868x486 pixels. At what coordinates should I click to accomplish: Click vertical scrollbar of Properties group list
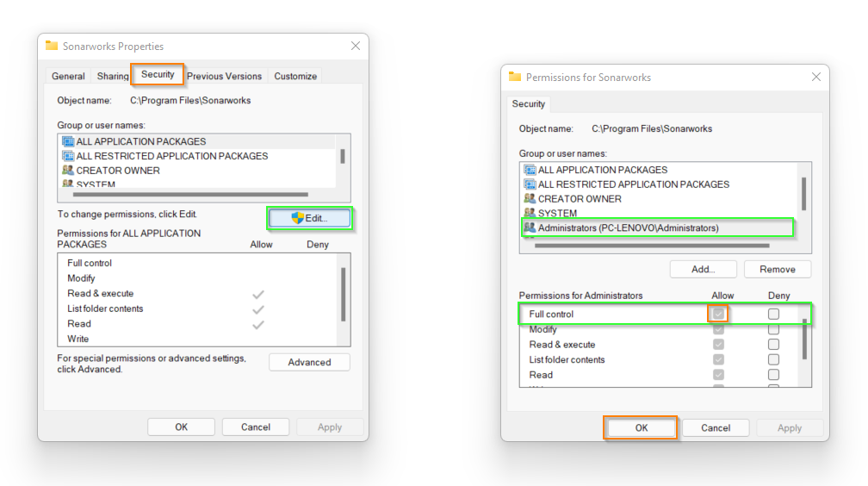[x=343, y=156]
